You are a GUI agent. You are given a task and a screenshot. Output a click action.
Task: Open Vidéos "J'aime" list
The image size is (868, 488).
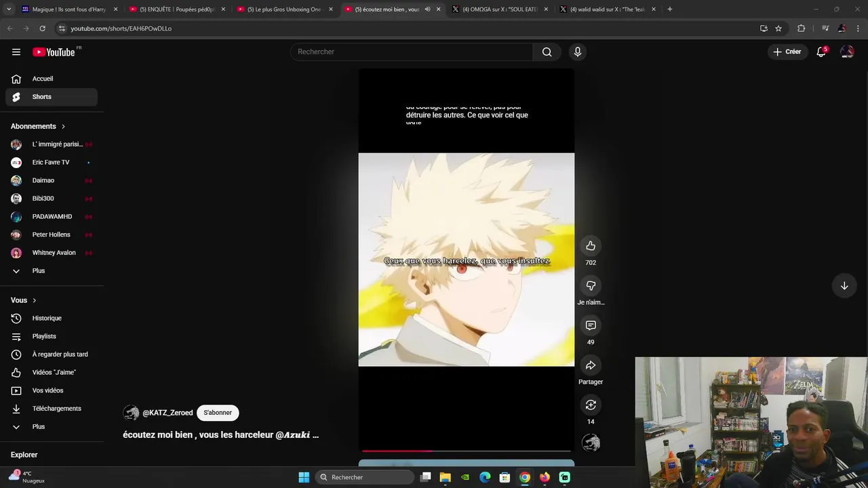(x=52, y=372)
